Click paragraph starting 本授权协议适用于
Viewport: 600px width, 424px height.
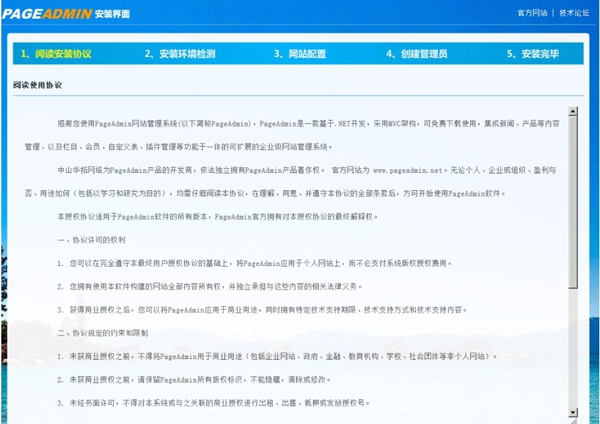[x=217, y=217]
